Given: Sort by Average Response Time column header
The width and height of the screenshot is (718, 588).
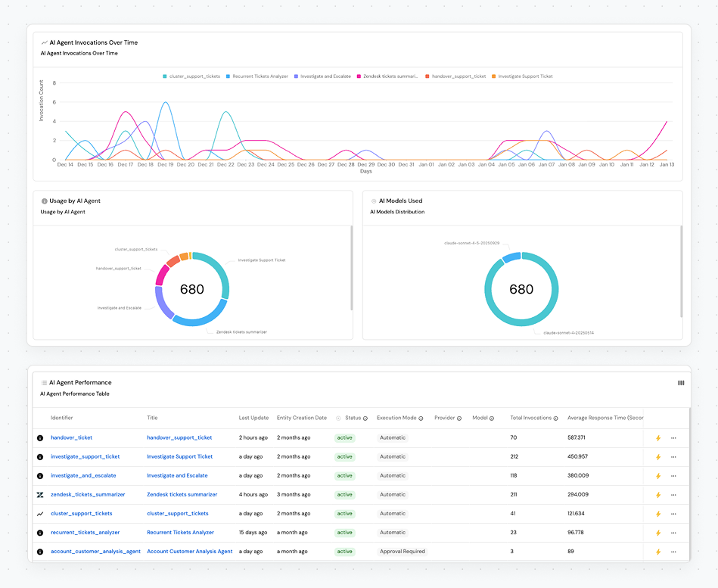Looking at the screenshot, I should click(605, 418).
